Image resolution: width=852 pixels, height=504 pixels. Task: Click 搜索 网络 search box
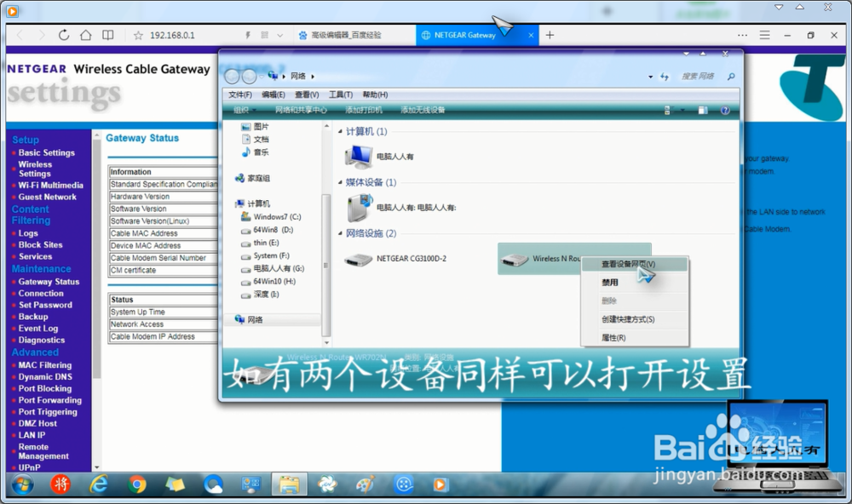698,77
